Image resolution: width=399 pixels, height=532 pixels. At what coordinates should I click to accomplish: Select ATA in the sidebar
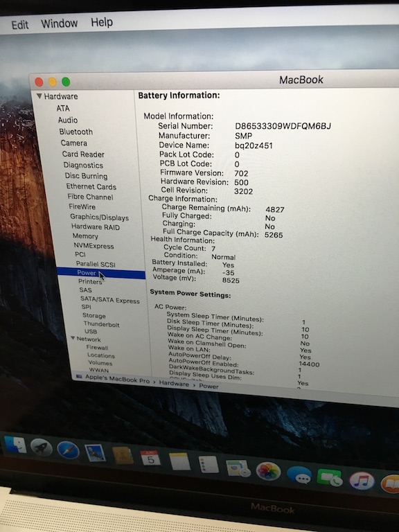(63, 108)
